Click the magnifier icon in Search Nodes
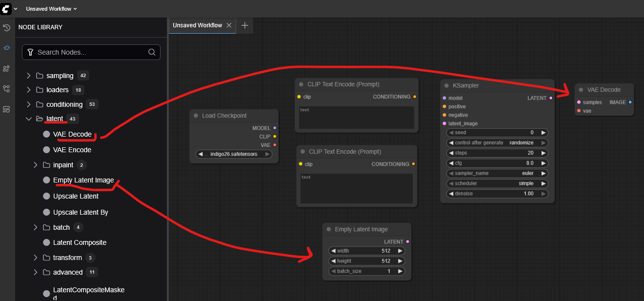Screen dimensions: 644x301 coord(152,52)
